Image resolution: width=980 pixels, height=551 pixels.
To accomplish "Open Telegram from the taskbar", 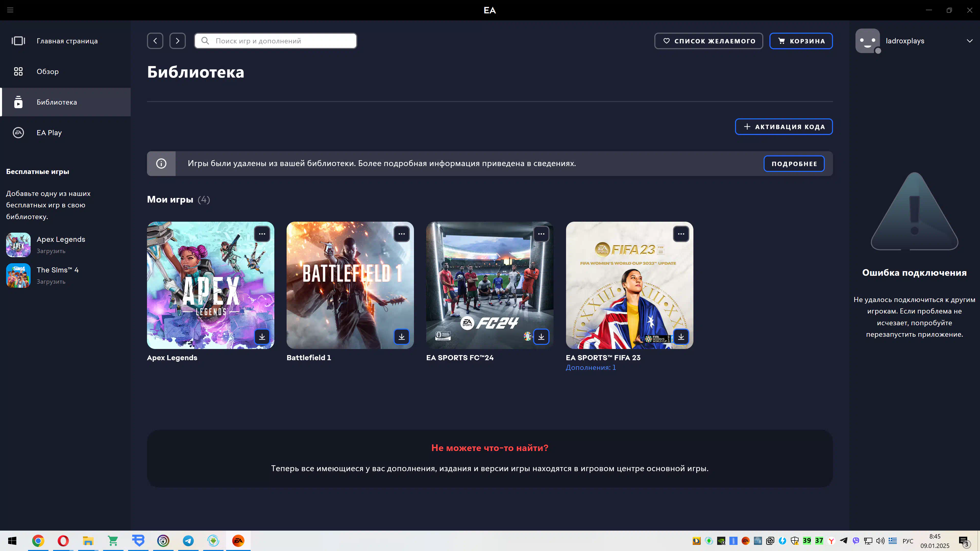I will [188, 541].
